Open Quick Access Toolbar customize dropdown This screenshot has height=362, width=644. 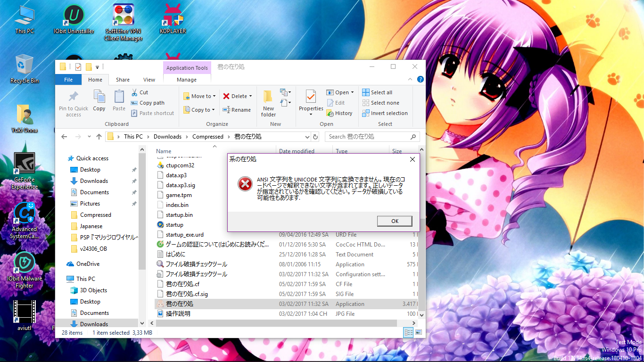[98, 67]
